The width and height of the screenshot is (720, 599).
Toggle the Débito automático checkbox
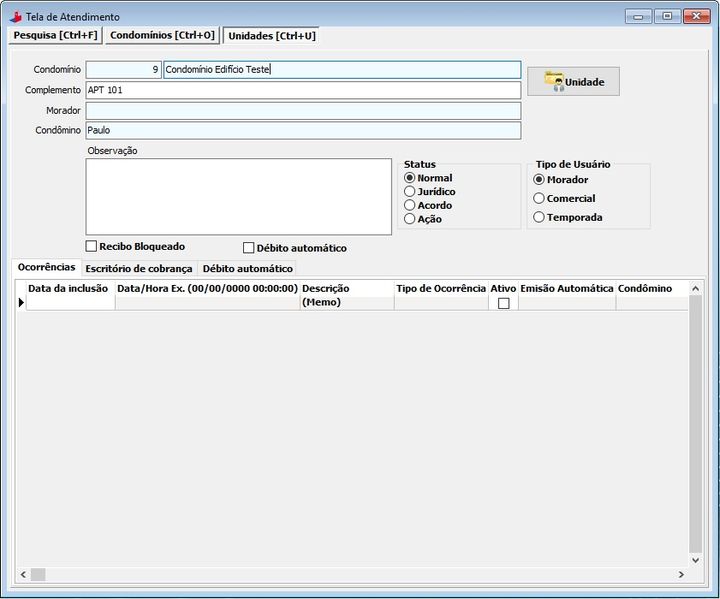pos(249,248)
